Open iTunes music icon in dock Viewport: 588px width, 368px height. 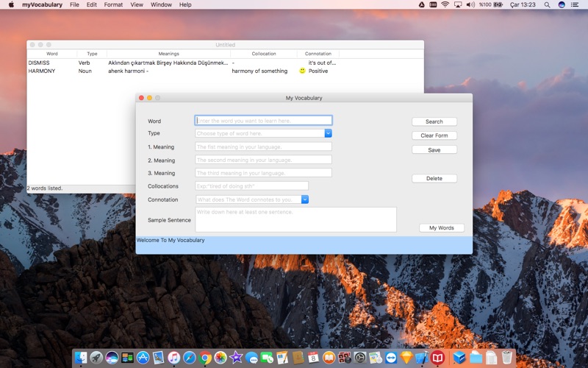174,358
